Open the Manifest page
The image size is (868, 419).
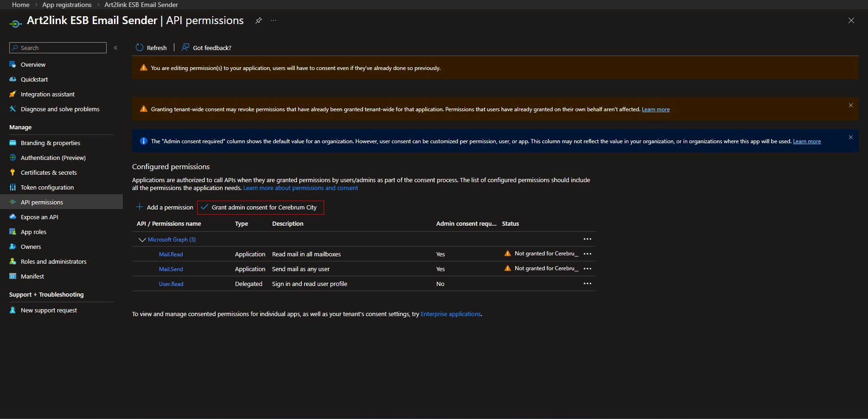click(32, 276)
